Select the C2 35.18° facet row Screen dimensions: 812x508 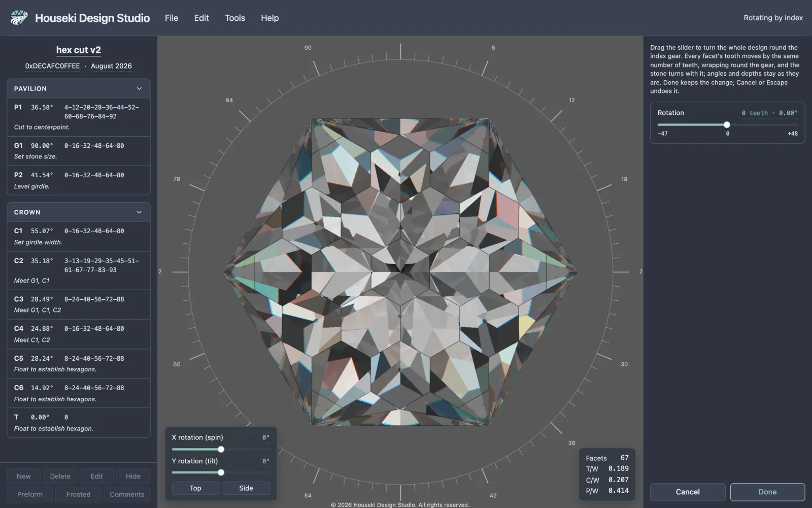[x=79, y=271]
